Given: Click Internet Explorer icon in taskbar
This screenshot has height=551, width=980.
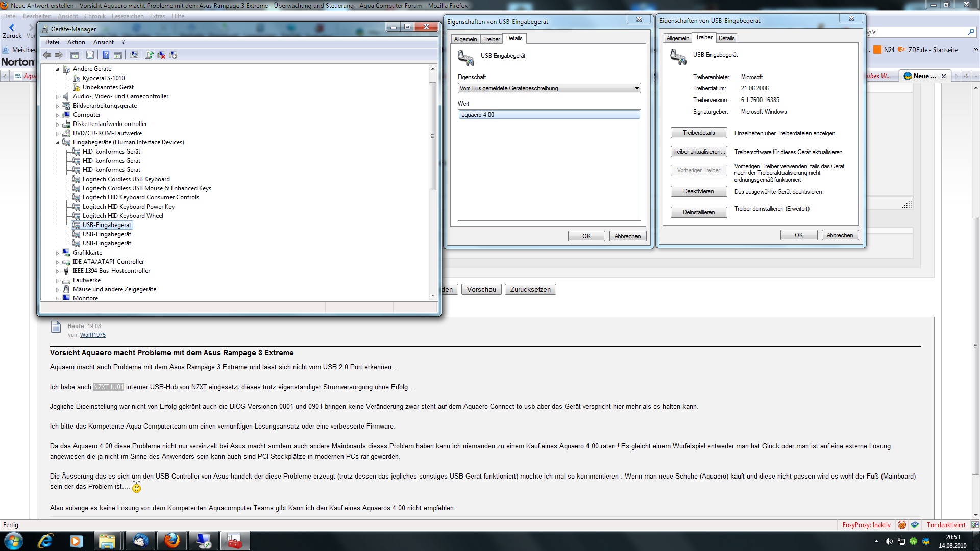Looking at the screenshot, I should (x=45, y=541).
